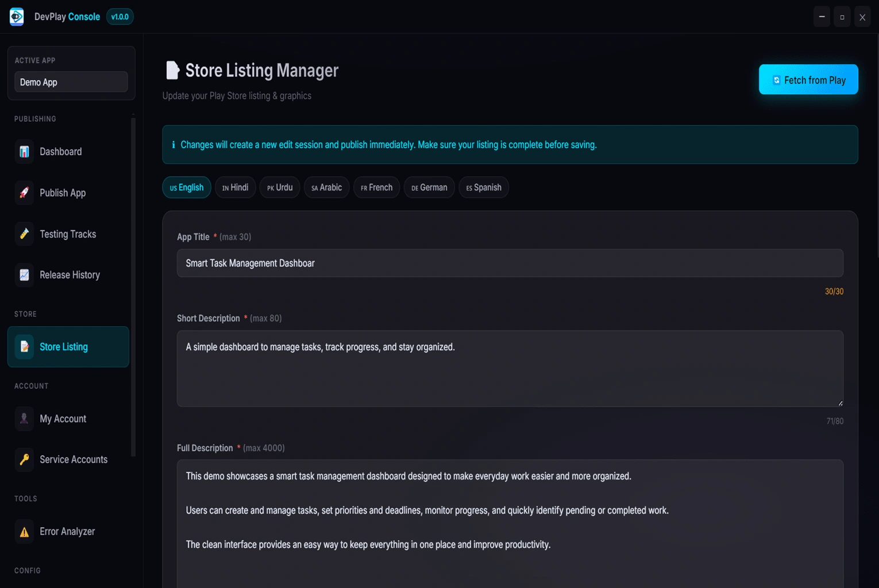The image size is (879, 588).
Task: Click the PUBLISHING section header
Action: [35, 119]
